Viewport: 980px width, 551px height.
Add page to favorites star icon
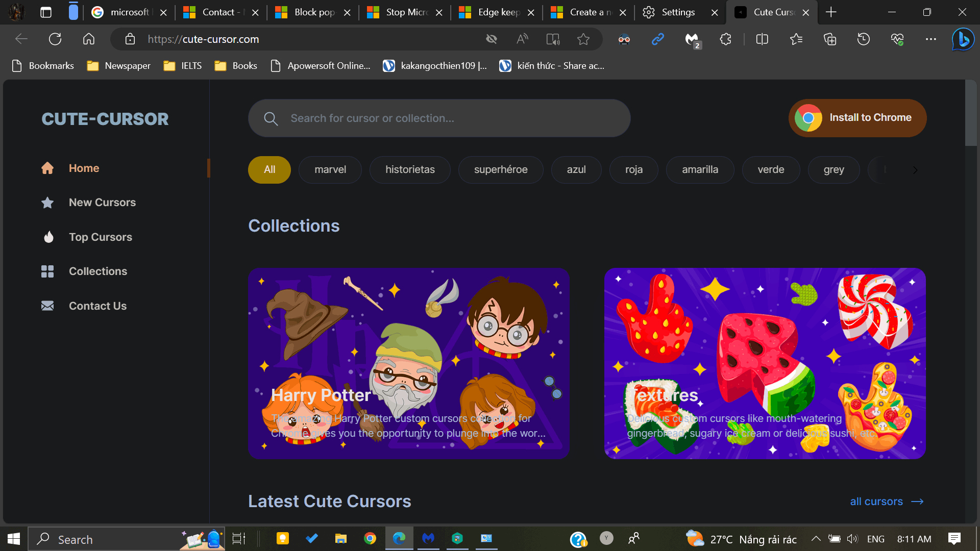point(583,39)
